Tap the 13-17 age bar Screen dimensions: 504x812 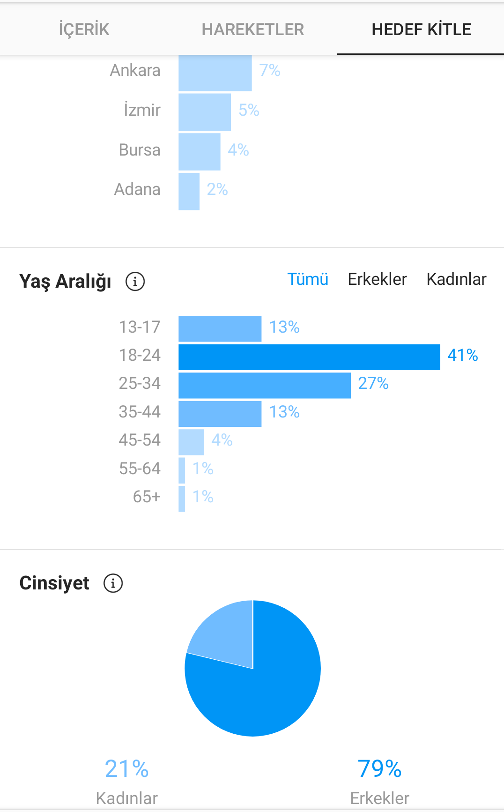[x=220, y=328]
